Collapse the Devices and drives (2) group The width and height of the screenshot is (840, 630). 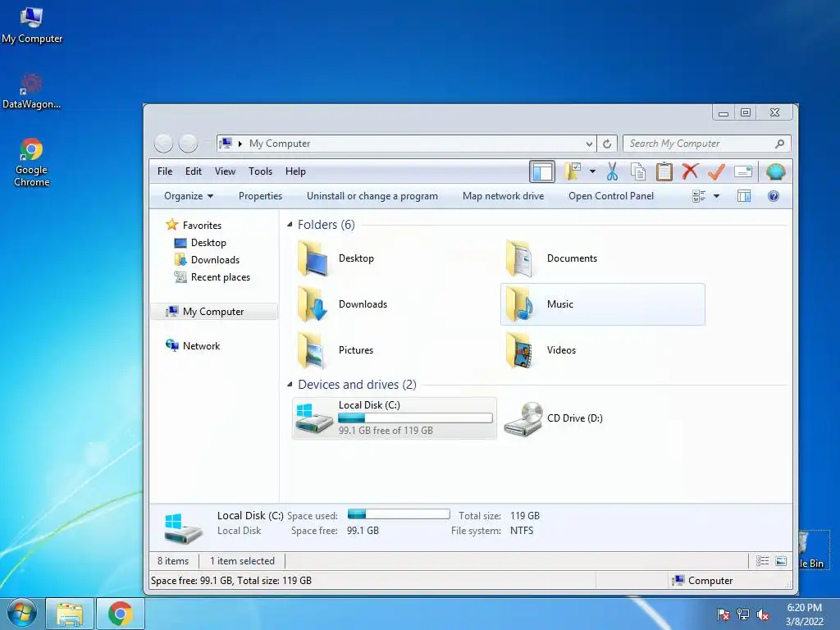[x=290, y=384]
